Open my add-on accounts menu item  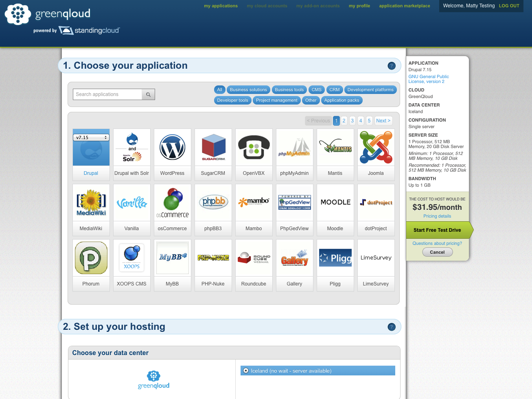coord(318,6)
